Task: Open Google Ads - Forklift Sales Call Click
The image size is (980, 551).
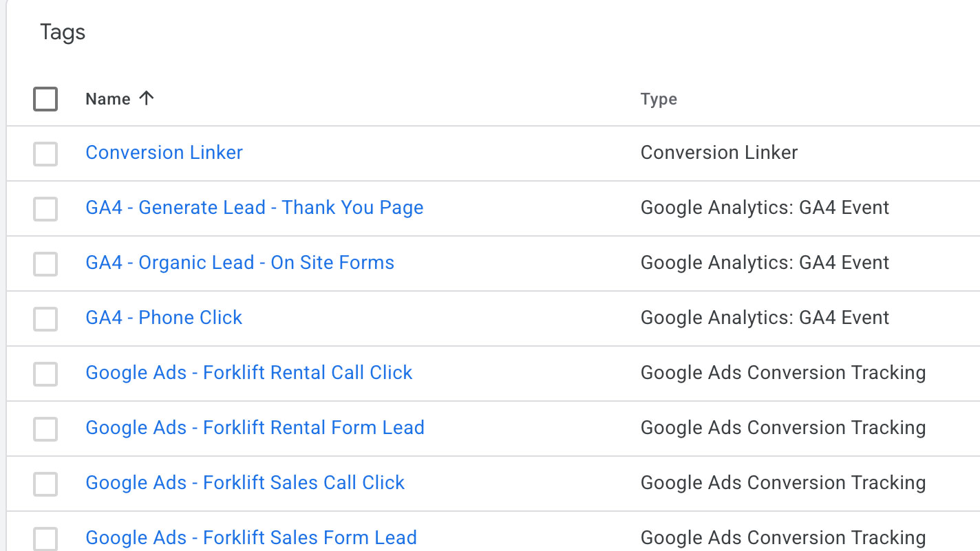Action: pyautogui.click(x=245, y=482)
